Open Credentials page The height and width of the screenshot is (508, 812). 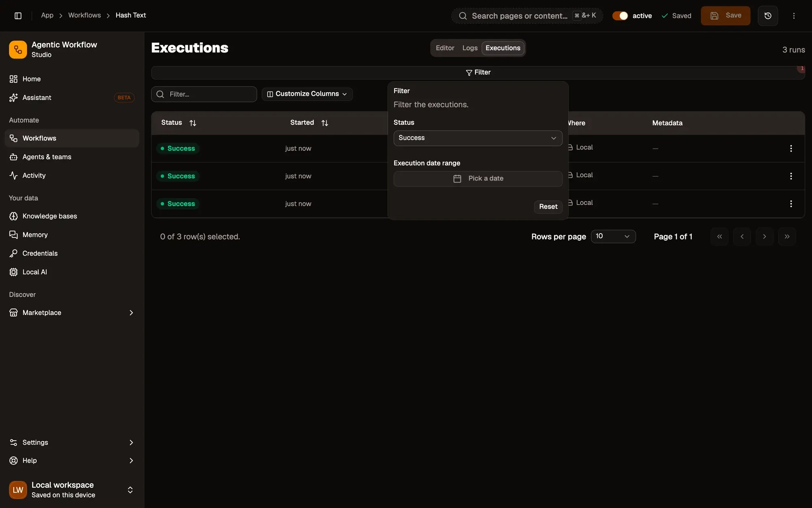72,254
